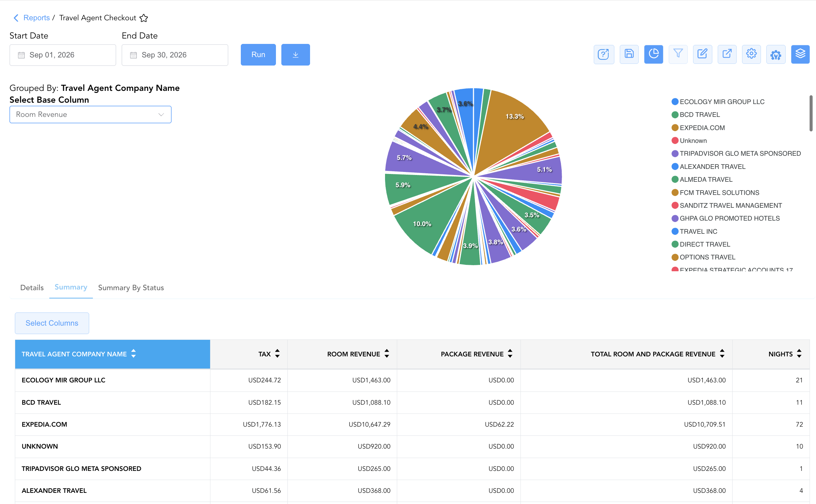
Task: Click the download arrow button
Action: point(296,55)
